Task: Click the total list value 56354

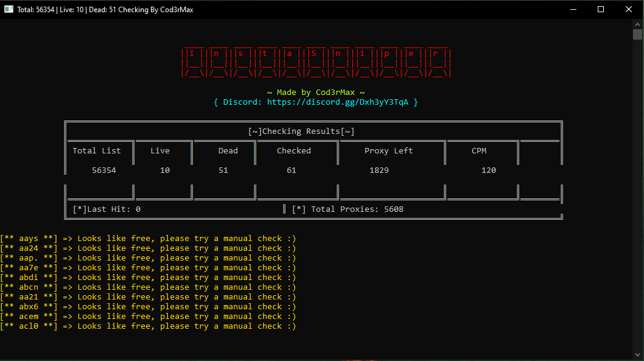Action: point(104,170)
